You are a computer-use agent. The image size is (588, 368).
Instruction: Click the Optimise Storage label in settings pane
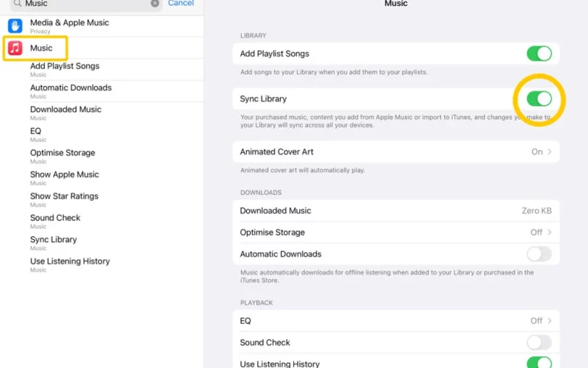coord(272,233)
